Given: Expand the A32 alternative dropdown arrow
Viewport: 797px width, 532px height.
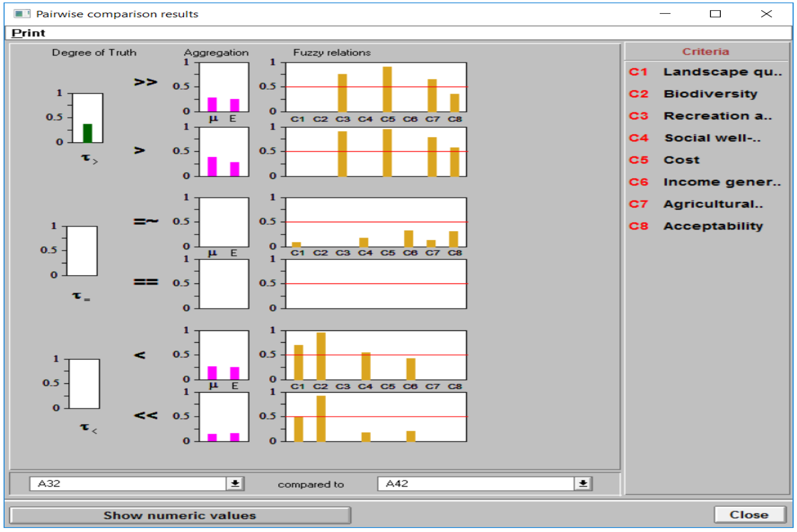Looking at the screenshot, I should (x=235, y=484).
